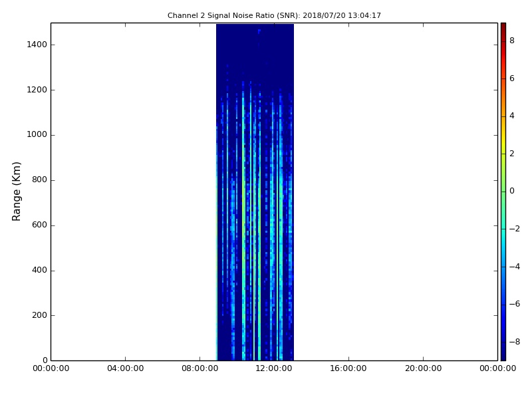This screenshot has height=399, width=532.
Task: Click the 200 y-axis tick label
Action: click(39, 315)
